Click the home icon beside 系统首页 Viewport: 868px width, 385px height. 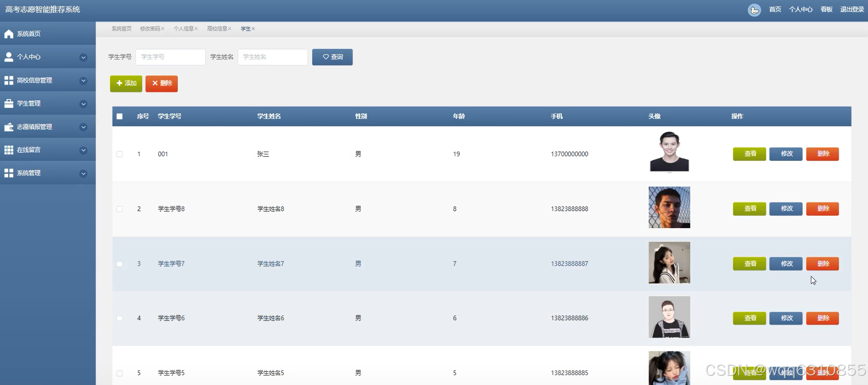click(x=9, y=34)
